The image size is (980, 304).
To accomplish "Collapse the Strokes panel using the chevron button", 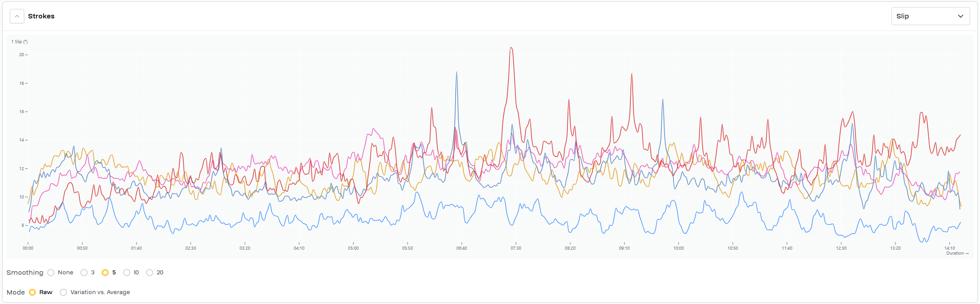I will tap(17, 17).
